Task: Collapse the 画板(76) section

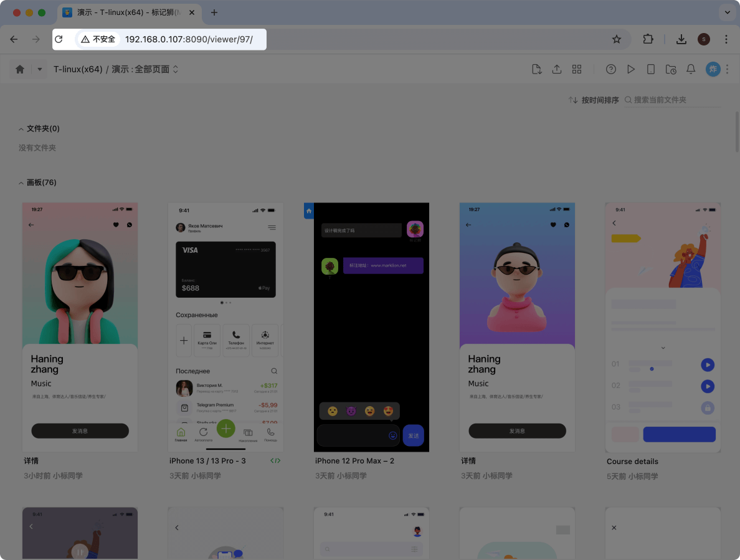Action: (x=21, y=182)
